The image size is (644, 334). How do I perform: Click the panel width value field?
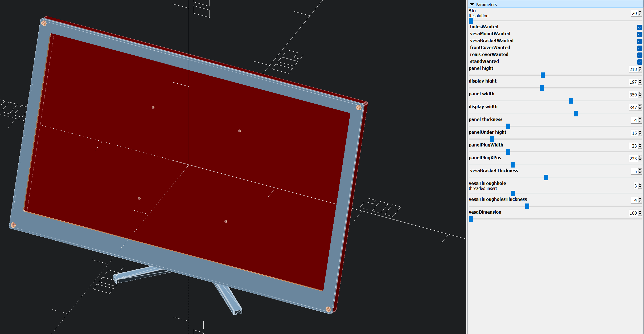pos(633,95)
